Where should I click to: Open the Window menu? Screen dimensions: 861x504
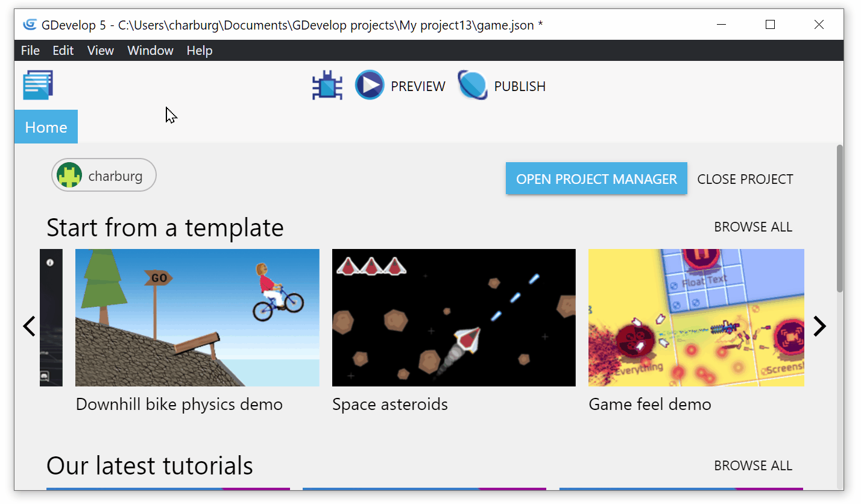(x=150, y=51)
